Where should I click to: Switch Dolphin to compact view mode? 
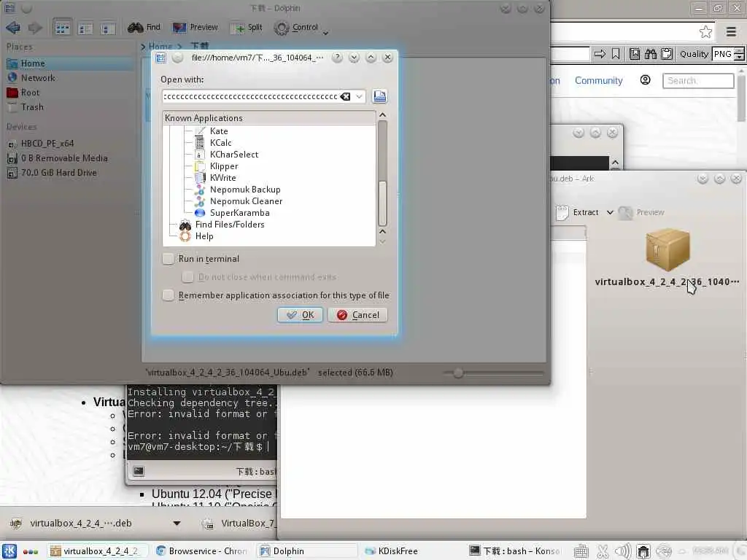[x=86, y=28]
